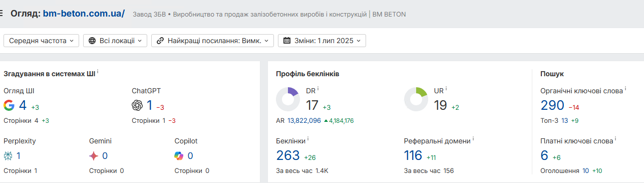Open the Зміни: 1 лип 2025 date picker
Viewport: 644px width, 183px height.
coord(322,41)
